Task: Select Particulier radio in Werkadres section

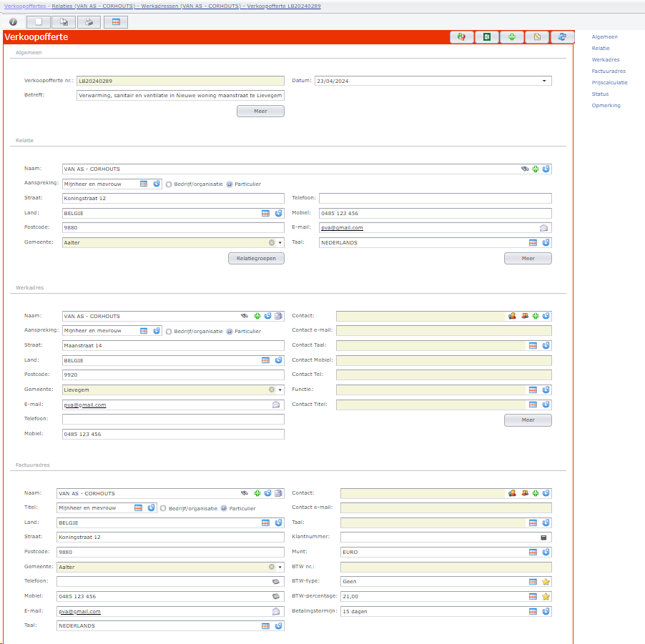Action: click(230, 332)
